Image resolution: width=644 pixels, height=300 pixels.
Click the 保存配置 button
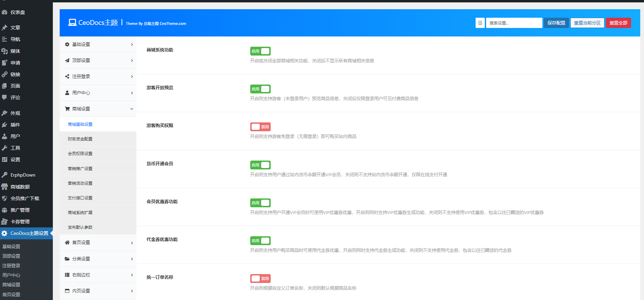(x=556, y=23)
